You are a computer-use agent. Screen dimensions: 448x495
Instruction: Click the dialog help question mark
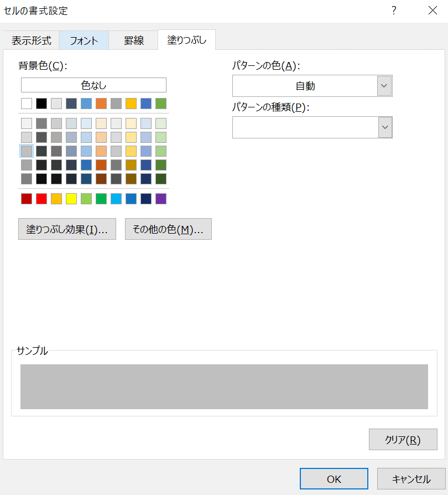(393, 11)
